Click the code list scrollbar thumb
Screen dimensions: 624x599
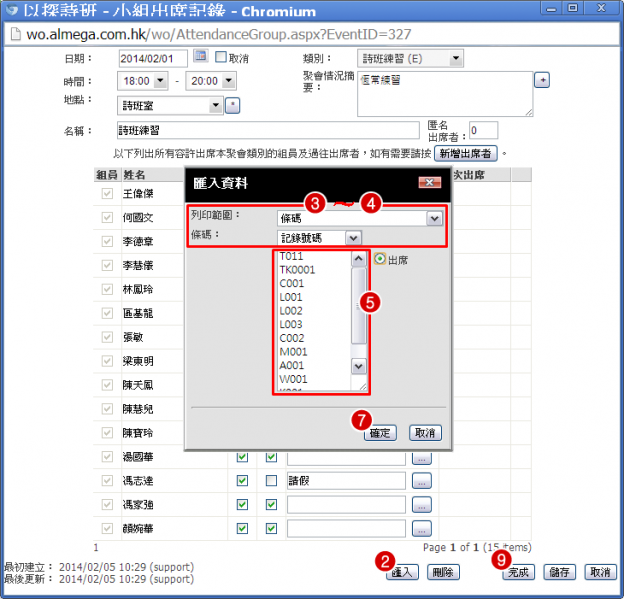click(x=359, y=305)
